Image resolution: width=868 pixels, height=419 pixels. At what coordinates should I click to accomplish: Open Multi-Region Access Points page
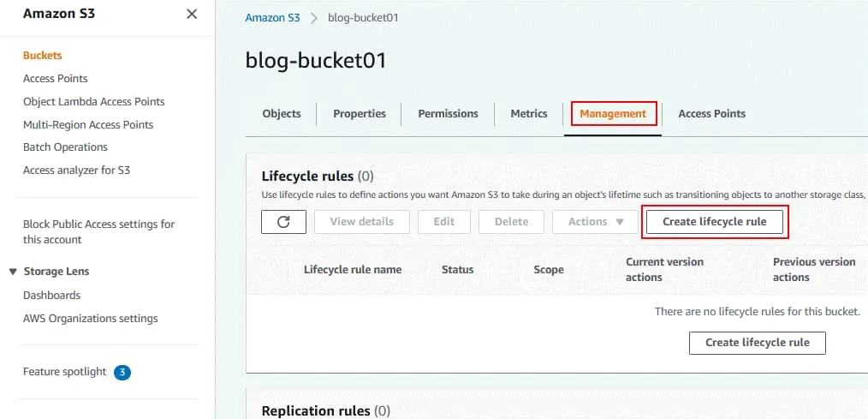(88, 124)
